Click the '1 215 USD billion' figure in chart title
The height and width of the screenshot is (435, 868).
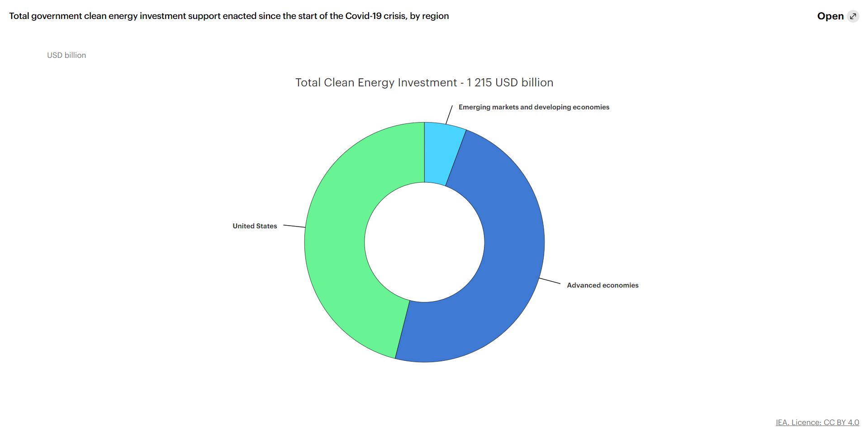tap(510, 83)
